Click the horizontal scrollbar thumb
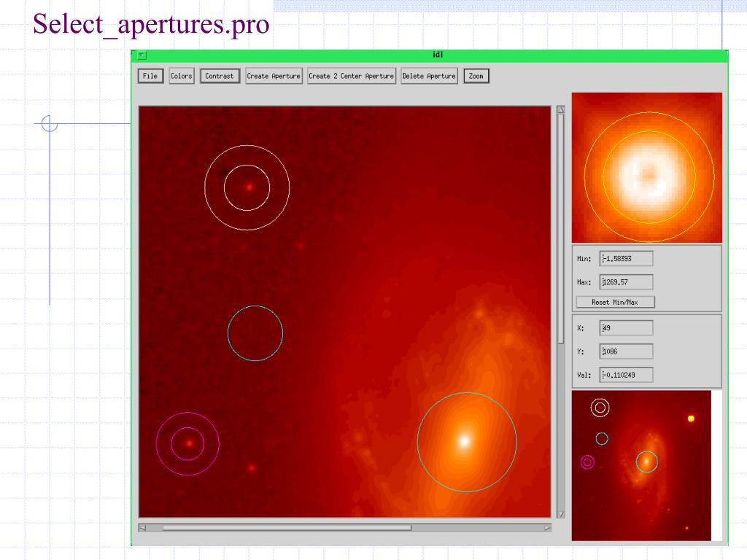The height and width of the screenshot is (560, 747). (287, 528)
